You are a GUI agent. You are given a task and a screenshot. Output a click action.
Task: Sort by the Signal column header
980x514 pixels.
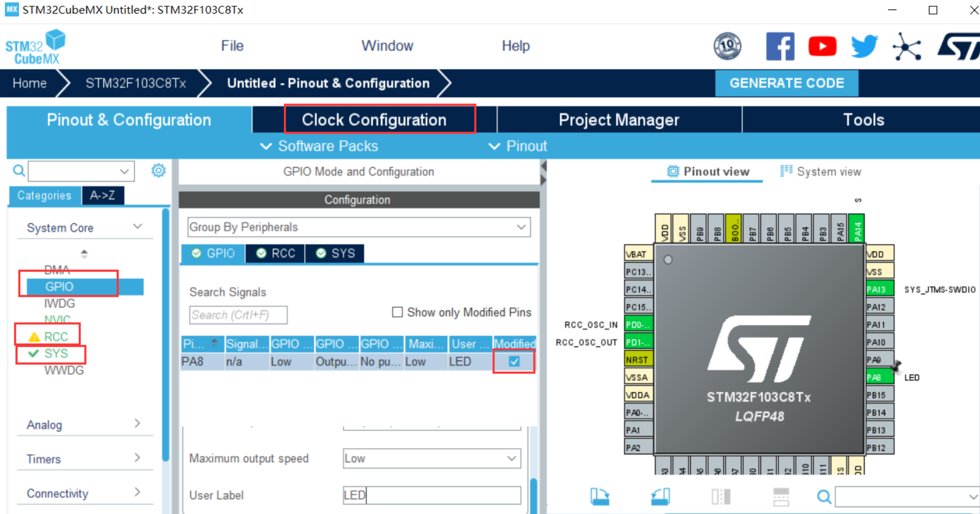[x=246, y=344]
